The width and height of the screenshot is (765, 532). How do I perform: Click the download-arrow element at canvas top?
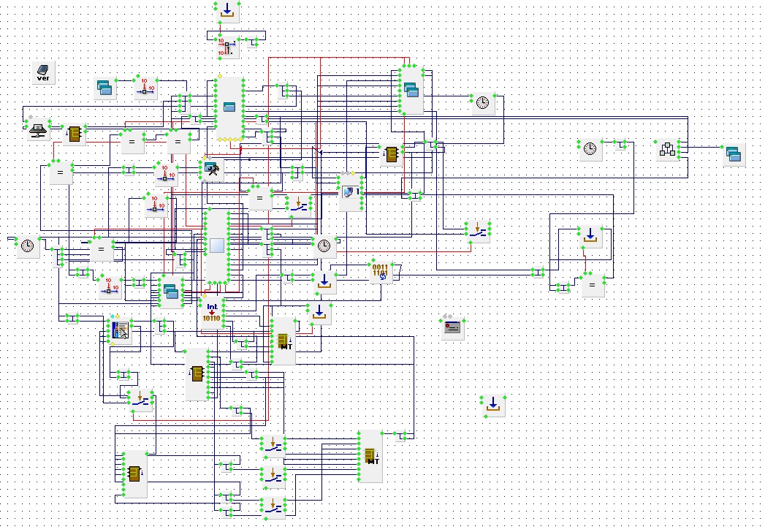227,11
